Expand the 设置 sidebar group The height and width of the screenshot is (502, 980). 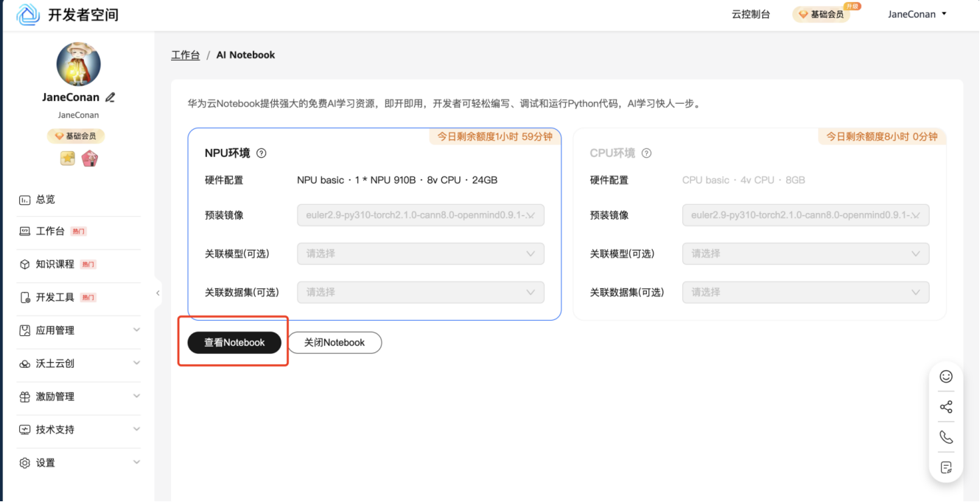136,462
